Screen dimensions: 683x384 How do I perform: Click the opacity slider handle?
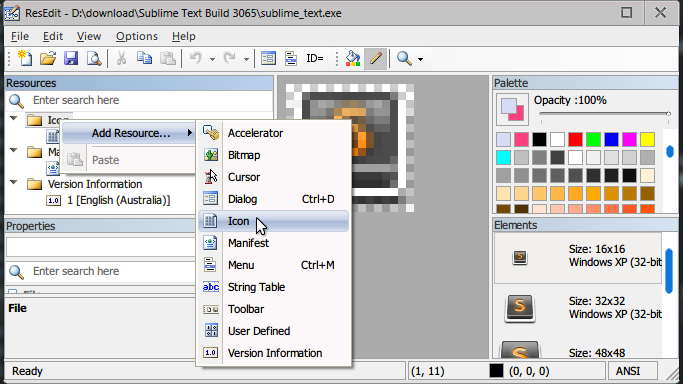(668, 114)
